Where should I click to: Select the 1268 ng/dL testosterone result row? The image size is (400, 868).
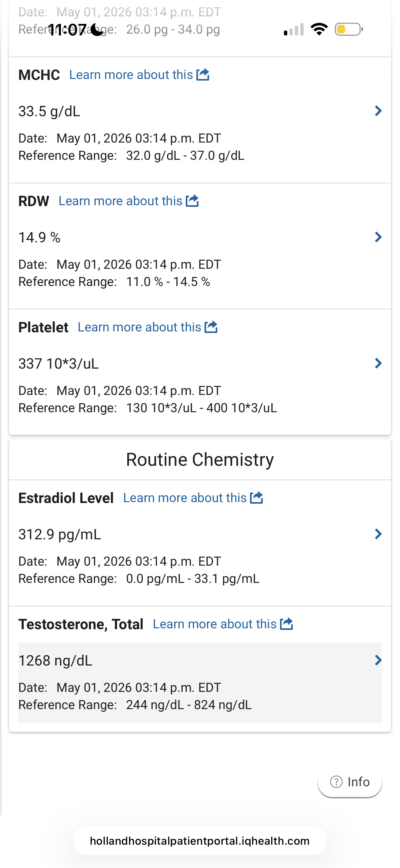pyautogui.click(x=200, y=683)
